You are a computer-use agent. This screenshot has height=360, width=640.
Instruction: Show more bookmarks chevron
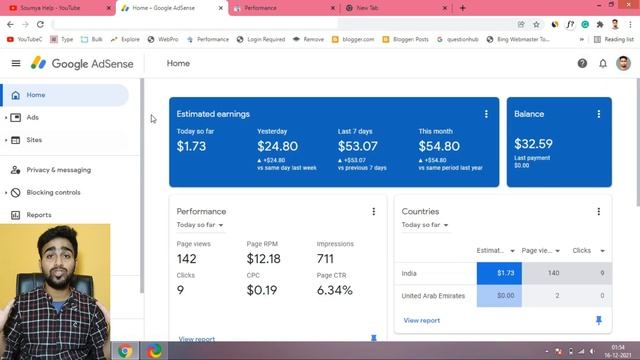pos(582,40)
